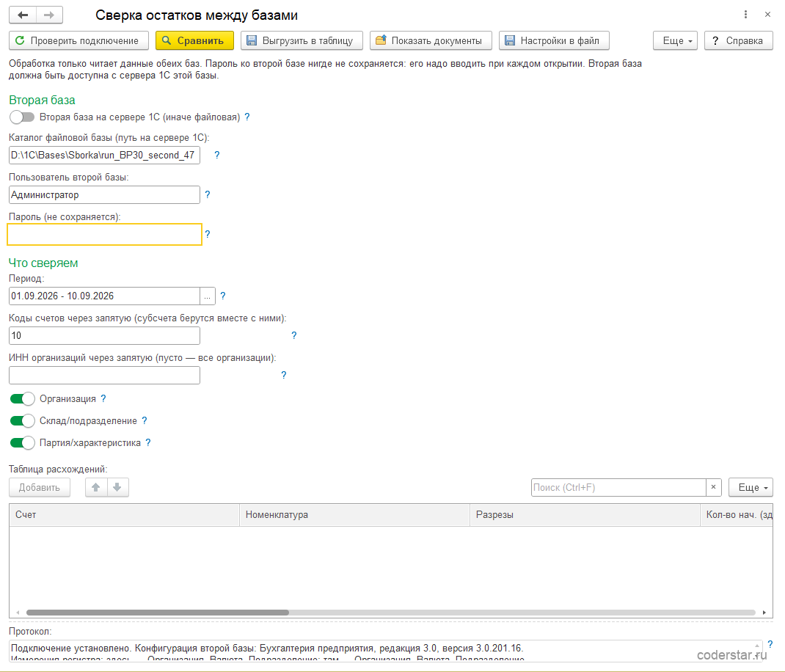The width and height of the screenshot is (785, 672).
Task: Click the Счет column header
Action: tap(124, 515)
